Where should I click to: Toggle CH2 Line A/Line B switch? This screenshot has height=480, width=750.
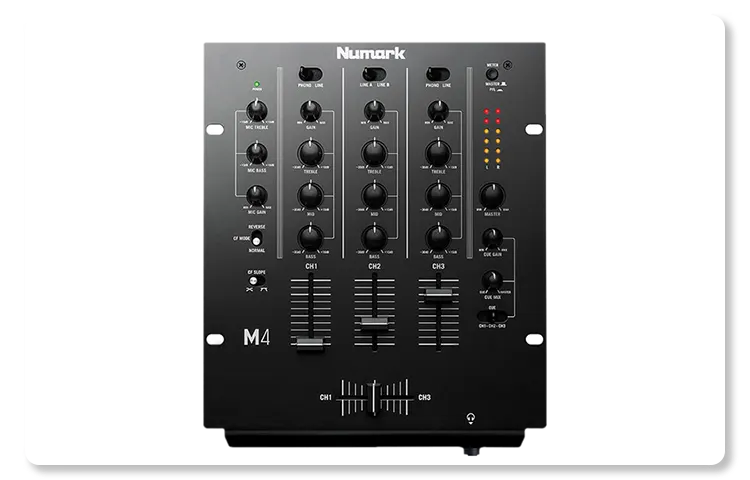click(375, 74)
